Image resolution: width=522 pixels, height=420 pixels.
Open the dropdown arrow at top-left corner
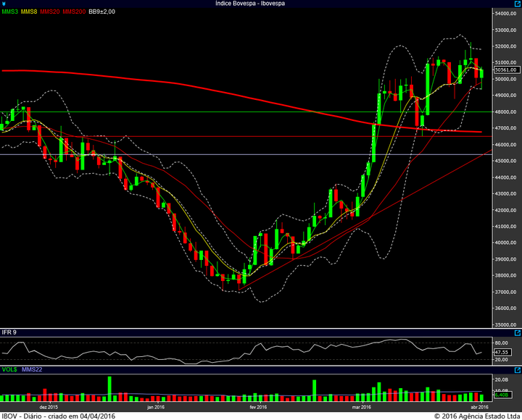[x=4, y=4]
